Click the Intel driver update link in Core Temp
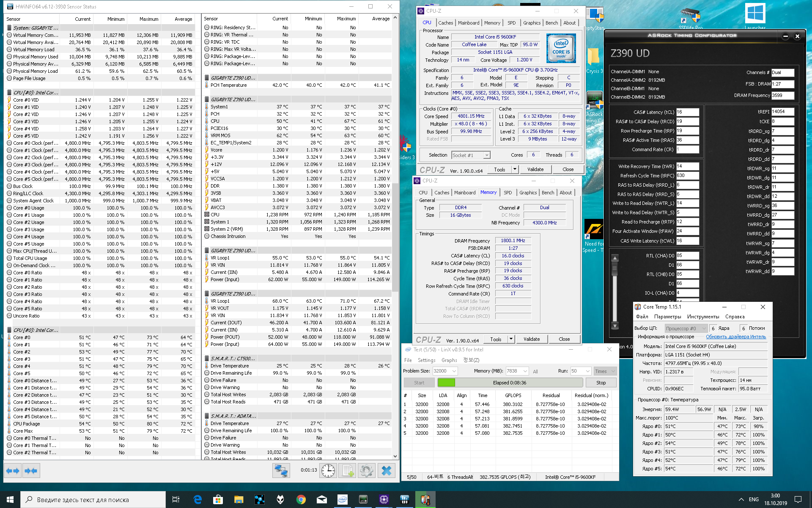 (x=735, y=337)
